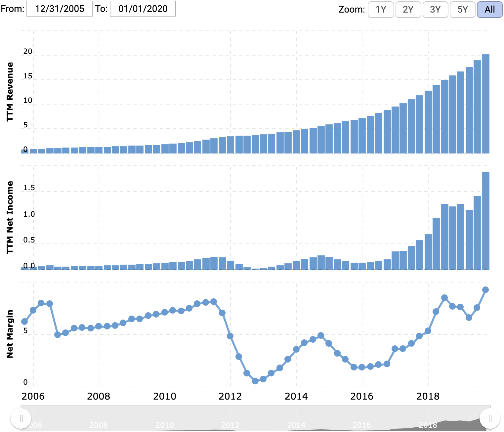Click the right range navigator handle
The width and height of the screenshot is (504, 432).
point(490,418)
